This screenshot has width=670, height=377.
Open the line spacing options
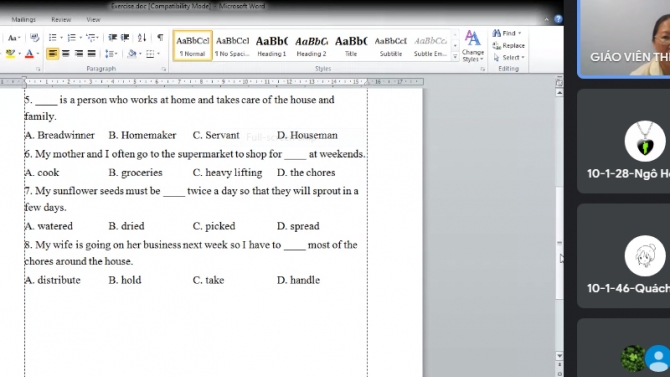[x=111, y=53]
